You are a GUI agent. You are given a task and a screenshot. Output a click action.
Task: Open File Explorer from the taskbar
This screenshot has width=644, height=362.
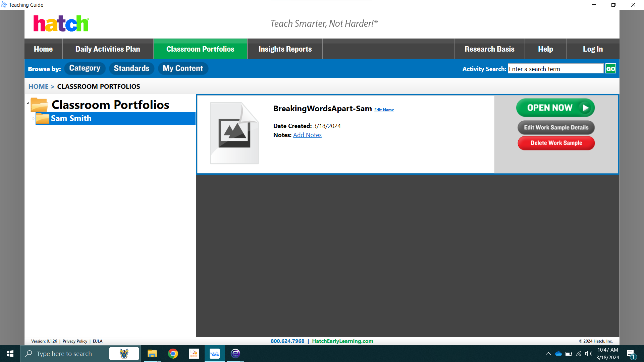[x=152, y=353]
